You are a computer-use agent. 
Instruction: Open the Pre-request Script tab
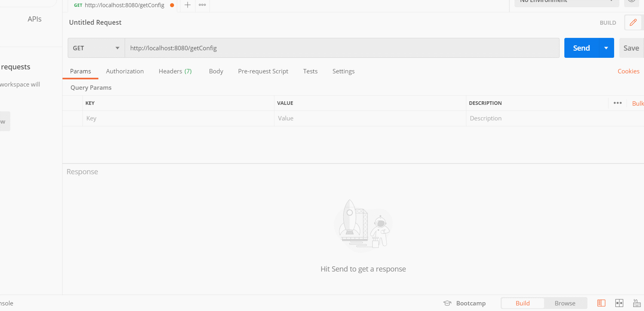(263, 71)
